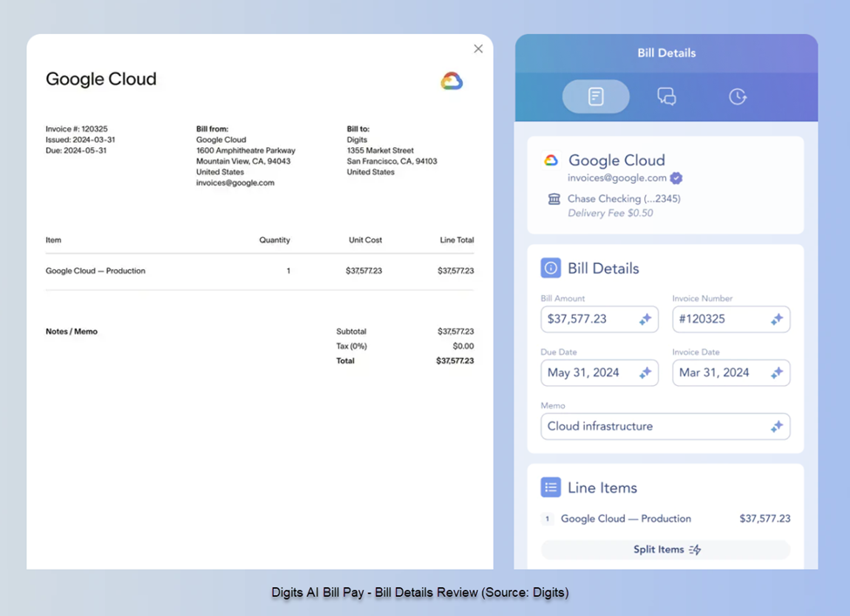
Task: Click the Quantity column header
Action: (275, 240)
